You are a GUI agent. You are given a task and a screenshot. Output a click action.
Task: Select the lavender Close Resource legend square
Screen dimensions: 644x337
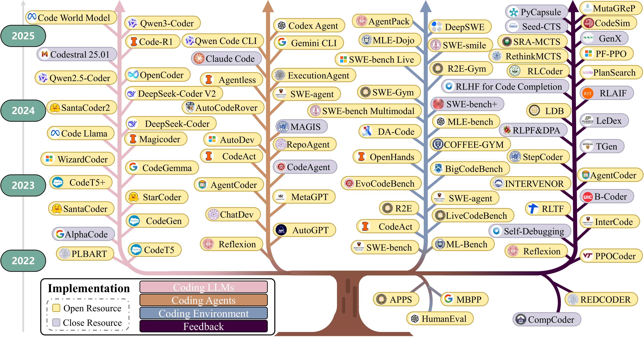point(56,322)
